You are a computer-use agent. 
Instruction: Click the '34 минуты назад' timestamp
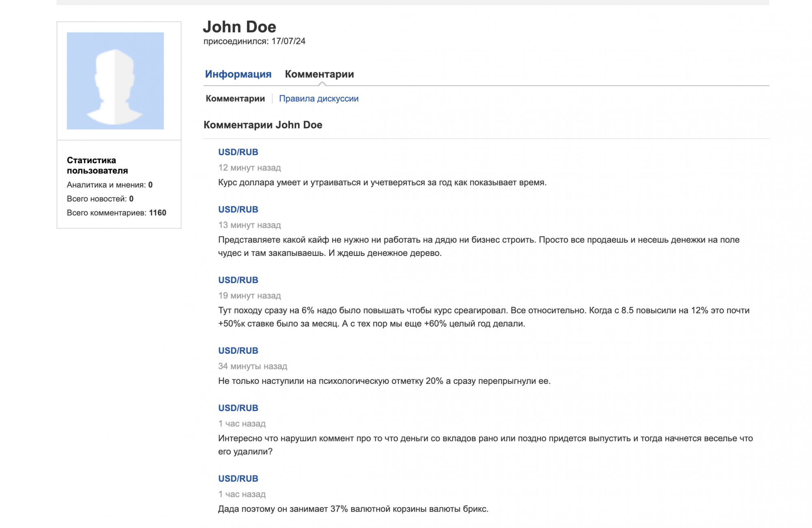[x=253, y=366]
